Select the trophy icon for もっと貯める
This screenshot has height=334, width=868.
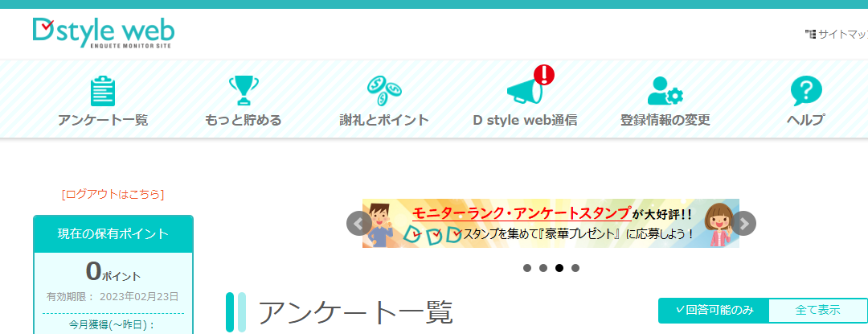[x=244, y=91]
